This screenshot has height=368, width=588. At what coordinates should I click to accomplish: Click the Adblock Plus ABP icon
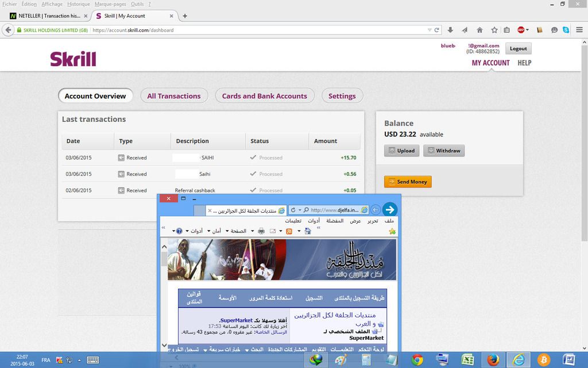pyautogui.click(x=520, y=30)
